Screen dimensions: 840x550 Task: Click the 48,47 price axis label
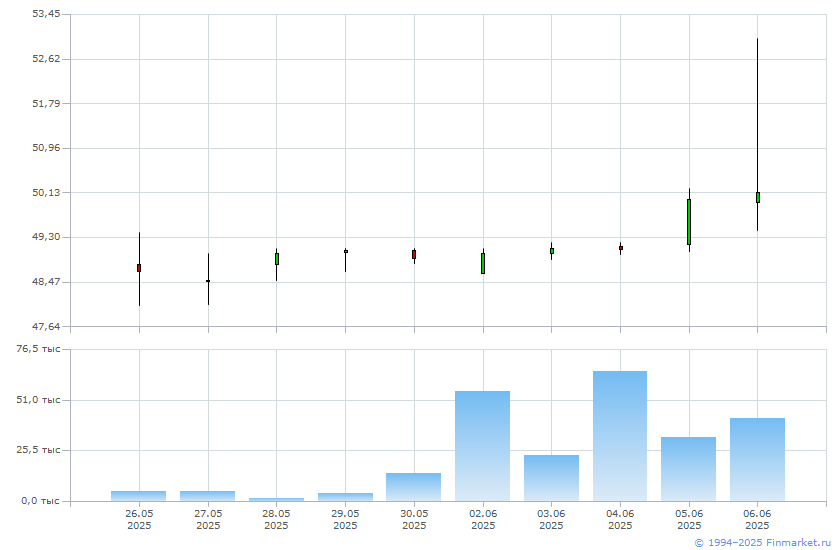pyautogui.click(x=46, y=282)
